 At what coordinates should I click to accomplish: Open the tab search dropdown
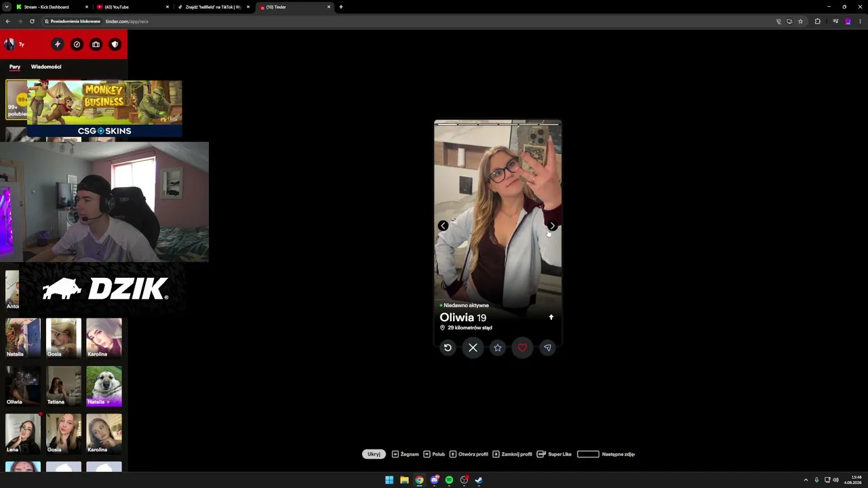tap(6, 7)
